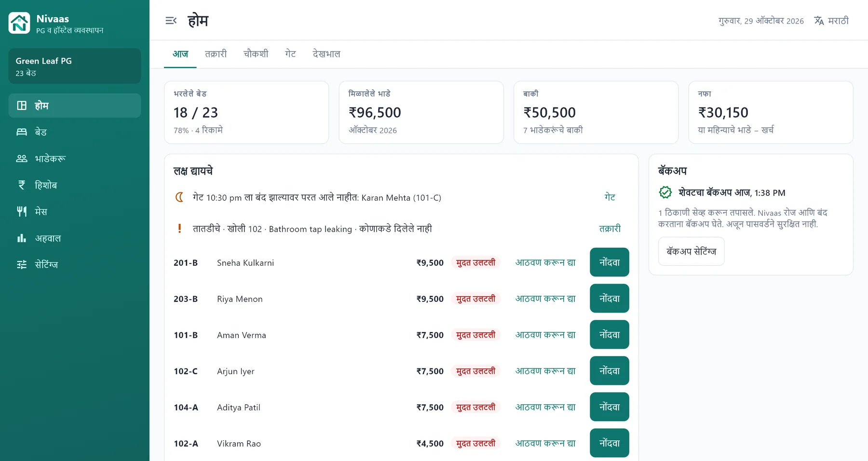This screenshot has width=868, height=461.
Task: Send reminder to Sneha Kulkarni
Action: point(545,262)
